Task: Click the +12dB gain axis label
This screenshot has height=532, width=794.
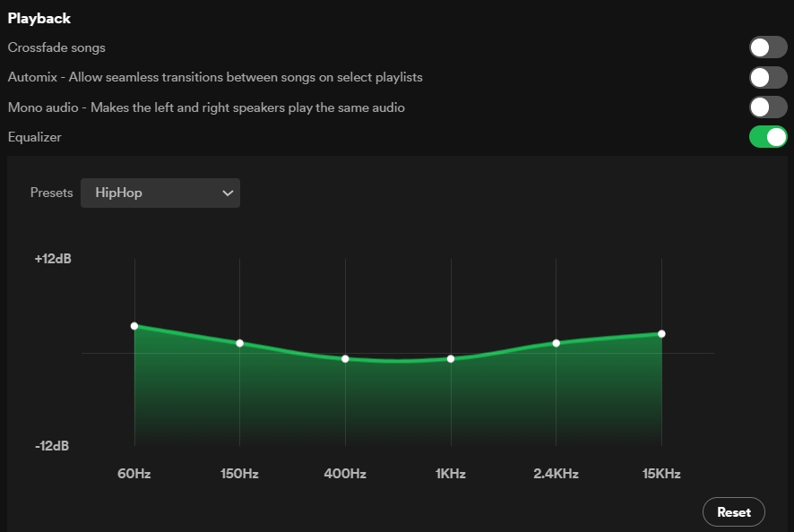Action: (x=53, y=259)
